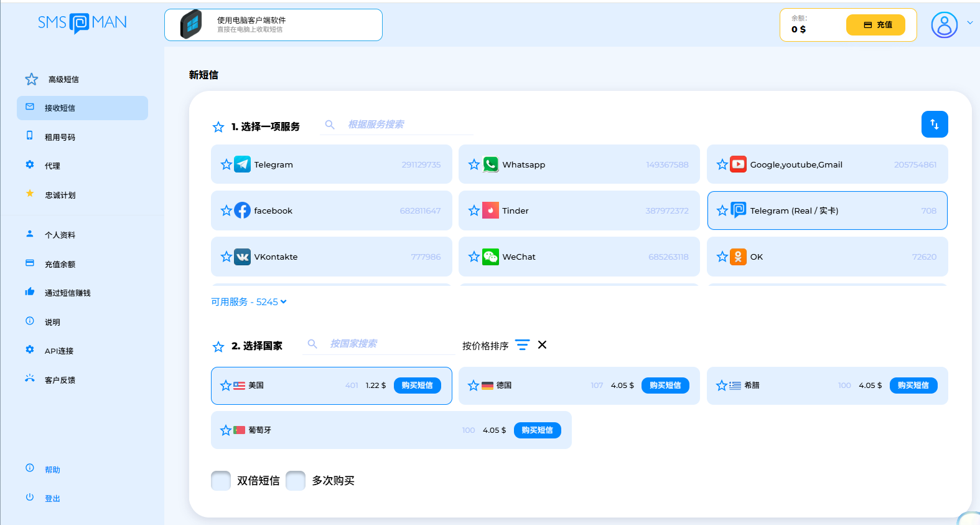
Task: Clear price sorting with the X icon
Action: 542,345
